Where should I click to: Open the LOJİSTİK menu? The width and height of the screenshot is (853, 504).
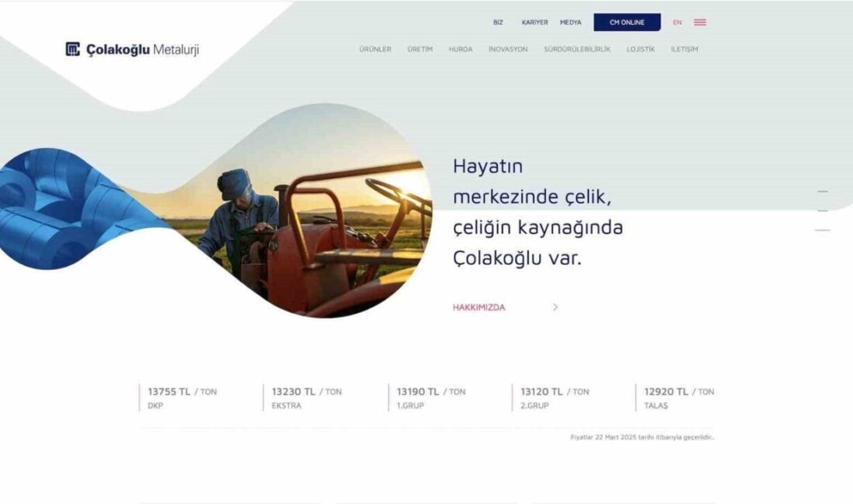(641, 49)
